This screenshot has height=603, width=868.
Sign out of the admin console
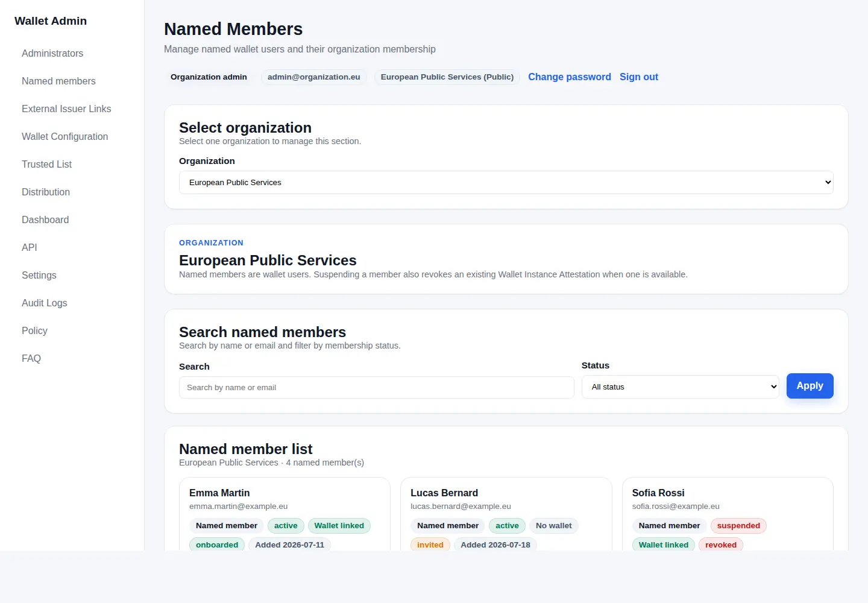(x=639, y=77)
